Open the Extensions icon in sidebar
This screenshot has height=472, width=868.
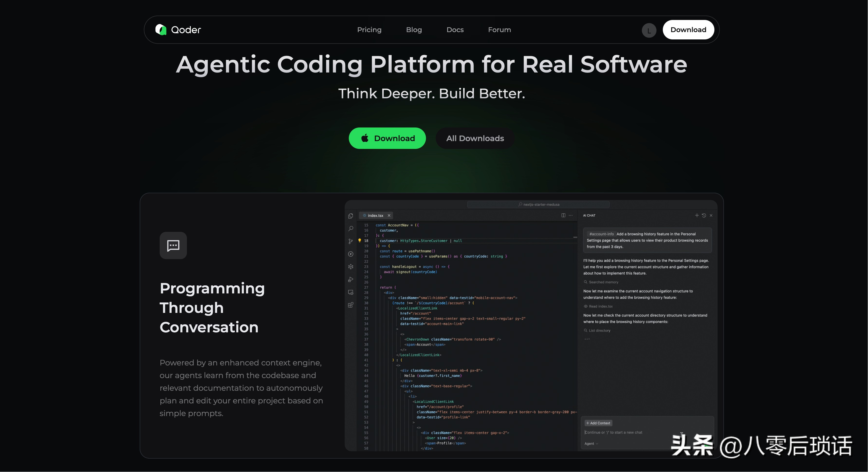click(x=351, y=305)
